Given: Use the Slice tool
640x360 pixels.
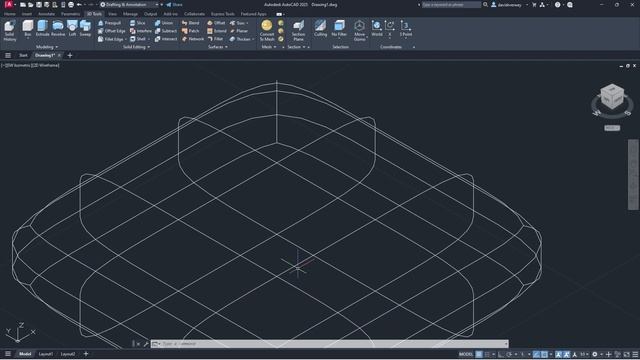Looking at the screenshot, I should tap(138, 23).
